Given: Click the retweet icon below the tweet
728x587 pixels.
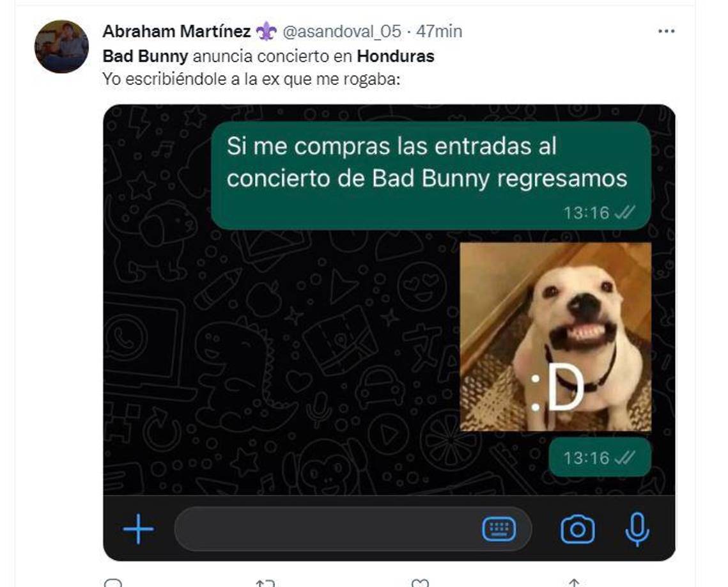Looking at the screenshot, I should tap(266, 583).
